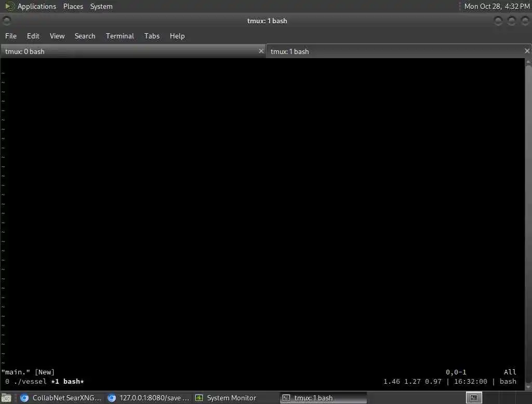Open the Places menu

(x=73, y=6)
